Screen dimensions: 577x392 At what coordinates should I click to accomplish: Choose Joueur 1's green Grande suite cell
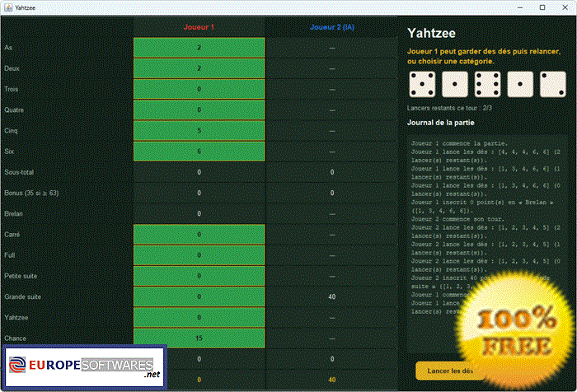click(x=199, y=296)
